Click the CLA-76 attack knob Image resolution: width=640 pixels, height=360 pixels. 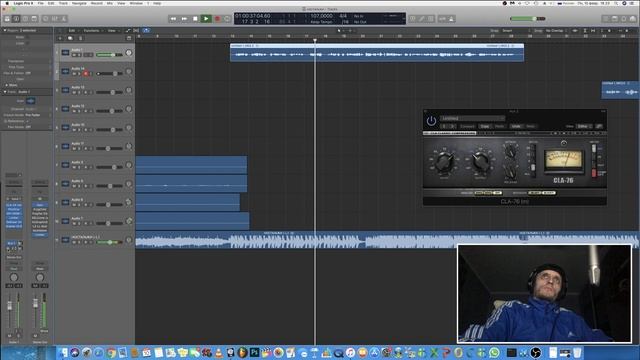click(x=510, y=152)
